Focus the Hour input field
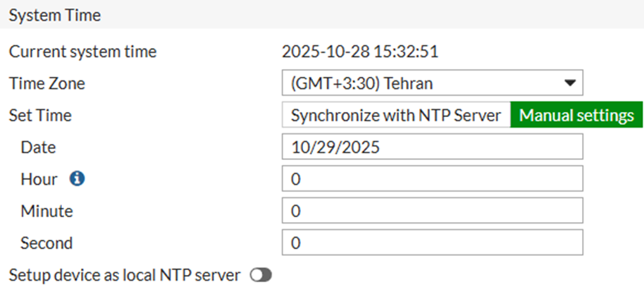644x294 pixels. 433,179
